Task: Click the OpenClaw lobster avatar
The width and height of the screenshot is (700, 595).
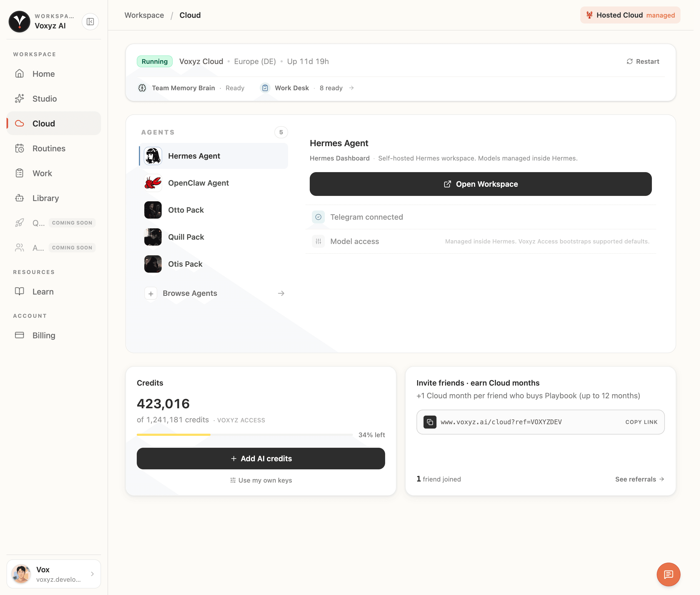Action: 153,183
